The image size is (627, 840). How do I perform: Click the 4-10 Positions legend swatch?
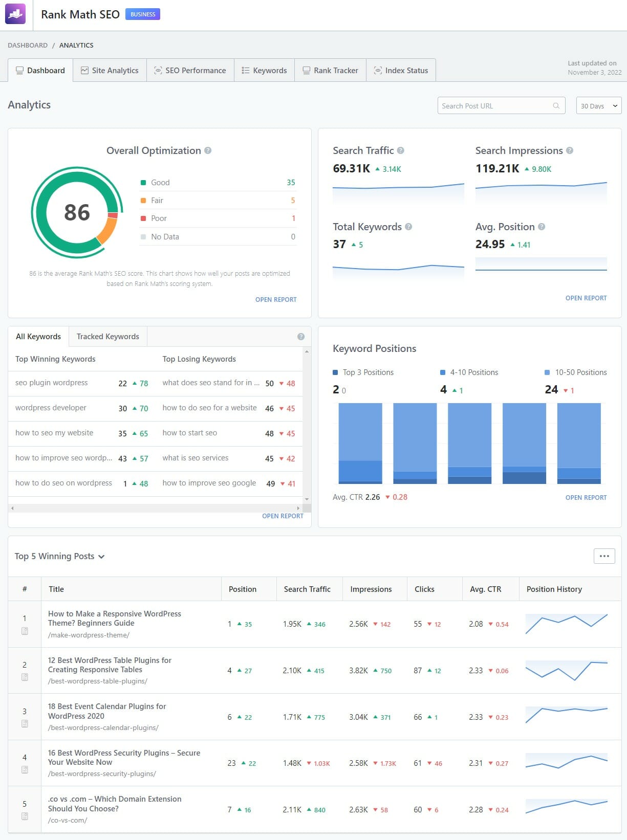pos(443,372)
